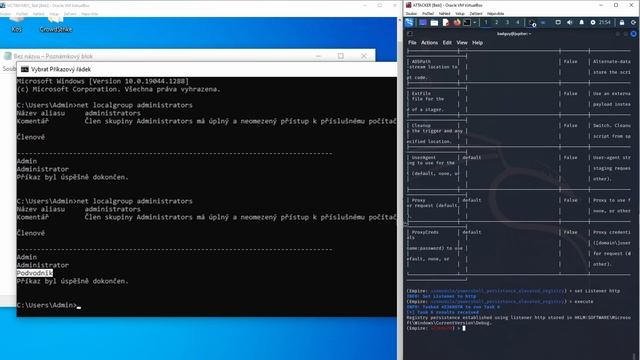
Task: Open Soubor menu in the Notepad window
Action: click(9, 69)
